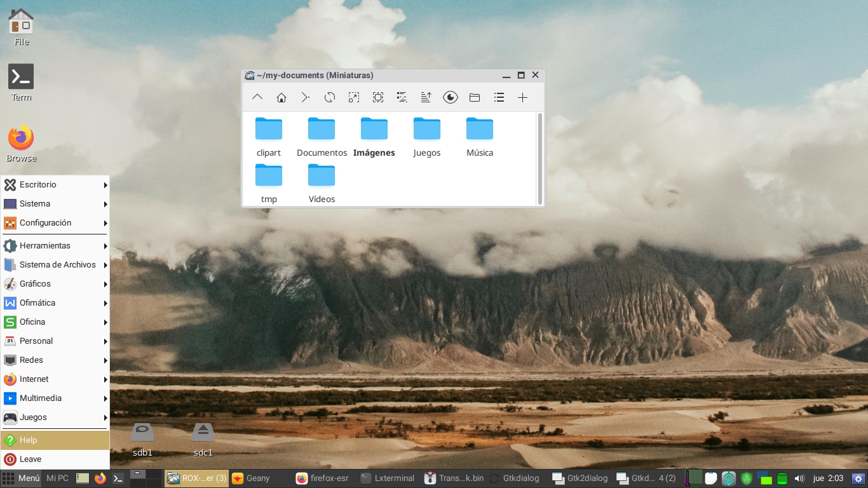Screen dimensions: 868x488
Task: Click the plus icon in ROX-Filer toolbar
Action: (x=522, y=97)
